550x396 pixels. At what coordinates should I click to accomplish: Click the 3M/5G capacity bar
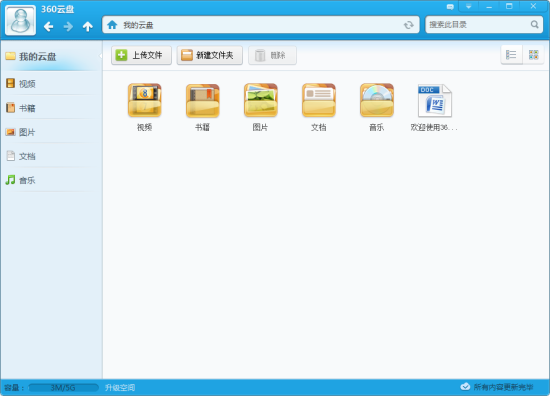tap(63, 388)
